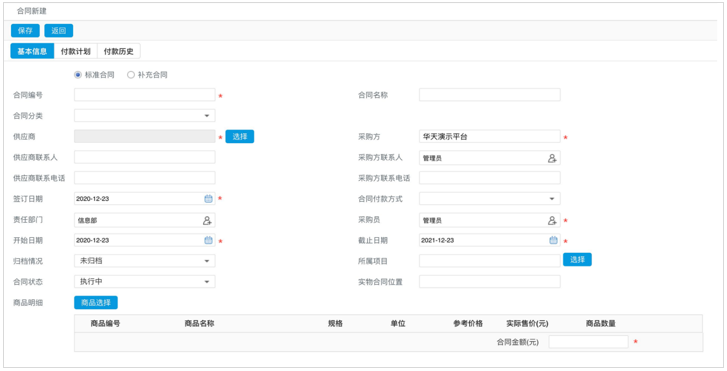Click person picker icon in 采购方联系人
The image size is (727, 371).
click(552, 158)
